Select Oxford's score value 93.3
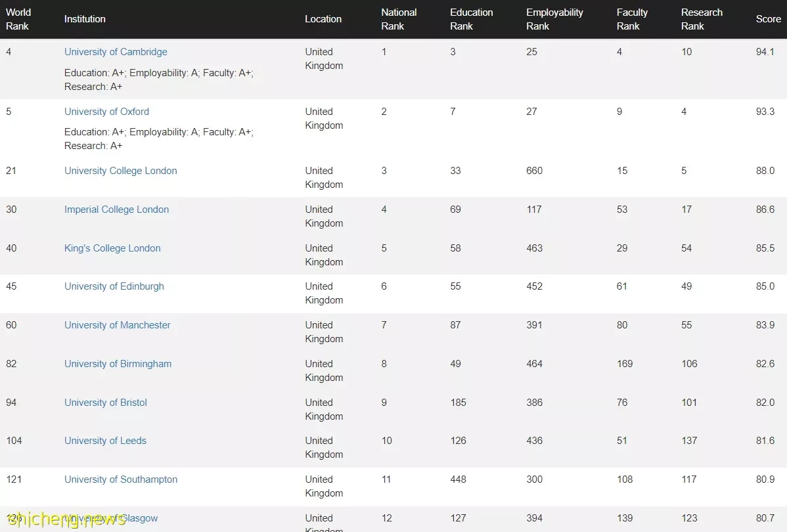 click(765, 112)
